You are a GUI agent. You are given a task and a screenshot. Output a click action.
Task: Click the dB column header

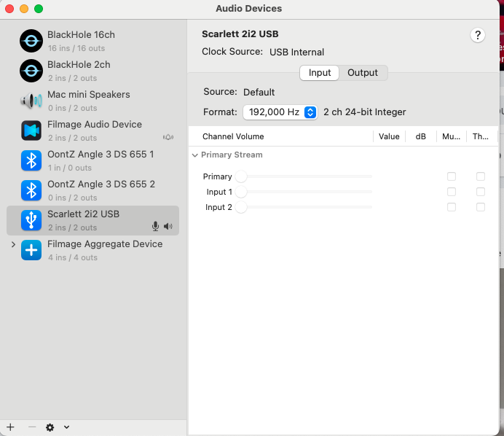(420, 136)
